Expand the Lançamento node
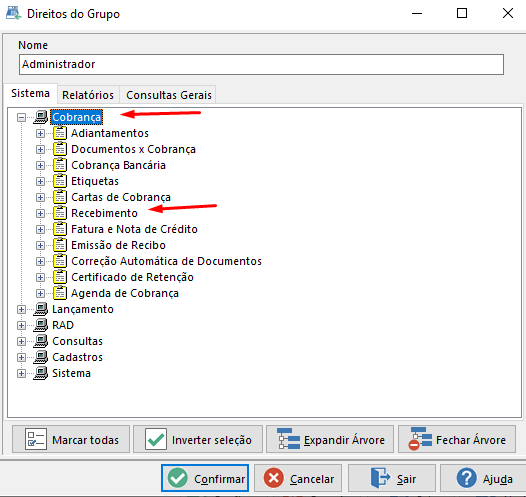Screen dimensions: 526x497 [x=21, y=309]
